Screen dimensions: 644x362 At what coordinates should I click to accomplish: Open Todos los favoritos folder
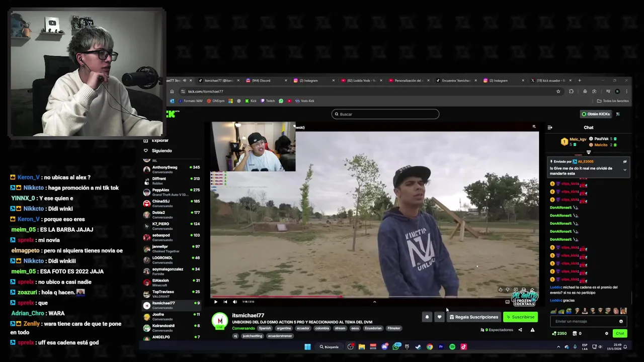click(613, 101)
